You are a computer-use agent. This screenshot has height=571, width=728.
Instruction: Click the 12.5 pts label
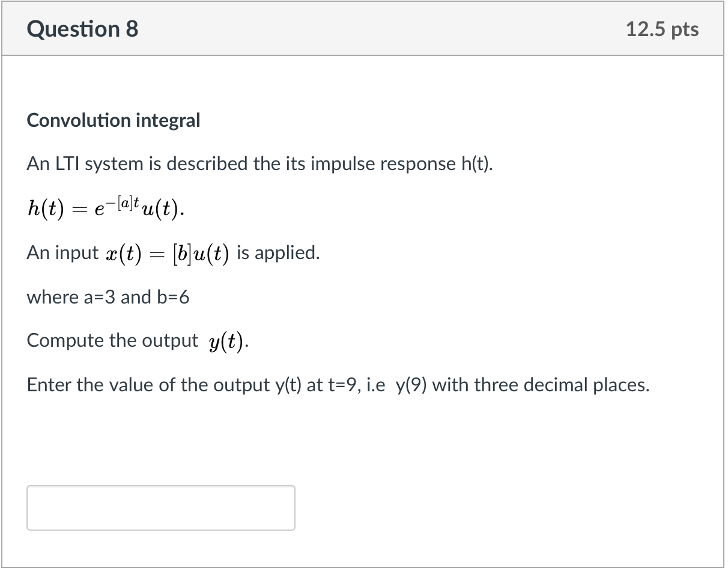(662, 28)
